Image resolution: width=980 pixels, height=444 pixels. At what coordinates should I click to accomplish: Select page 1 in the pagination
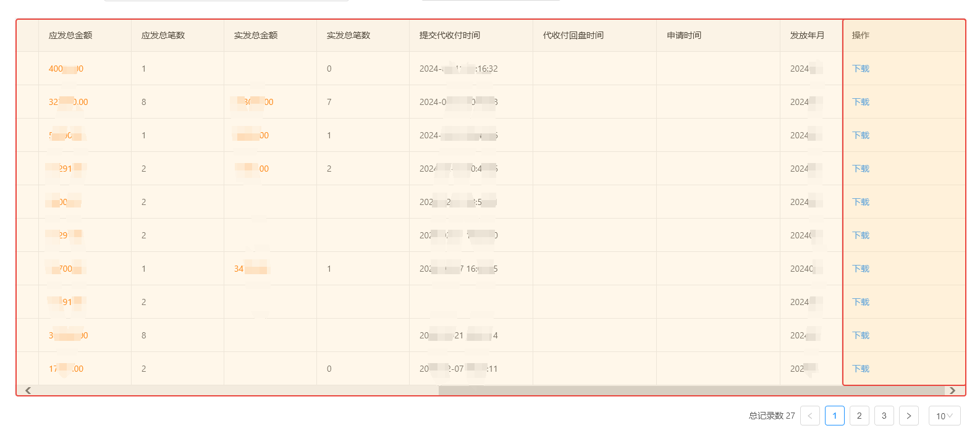click(x=834, y=416)
